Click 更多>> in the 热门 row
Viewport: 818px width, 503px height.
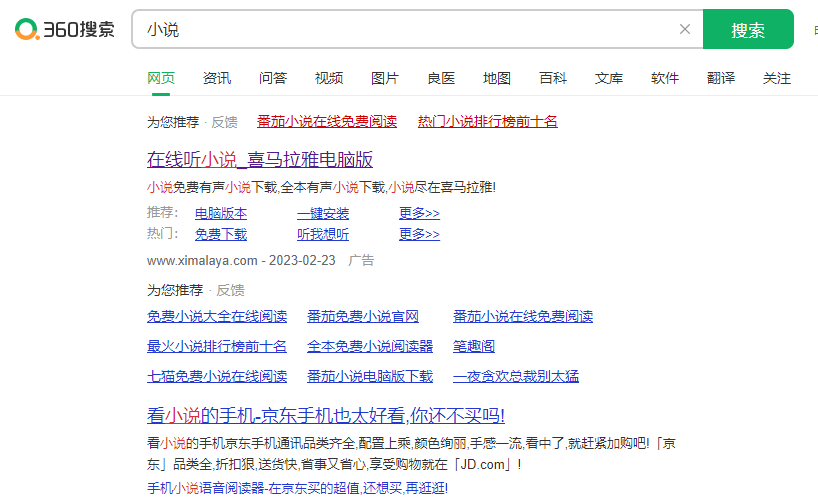pyautogui.click(x=419, y=234)
